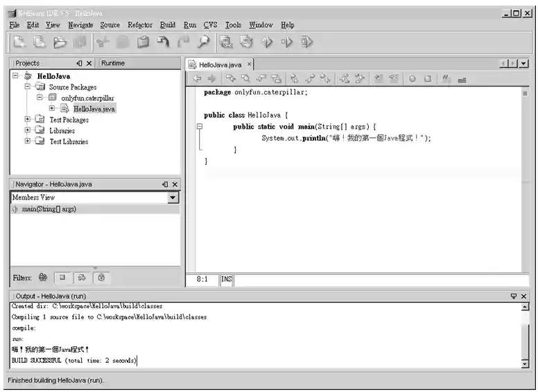Click the Uncomment lines editor icon
The image size is (538, 392).
point(462,80)
